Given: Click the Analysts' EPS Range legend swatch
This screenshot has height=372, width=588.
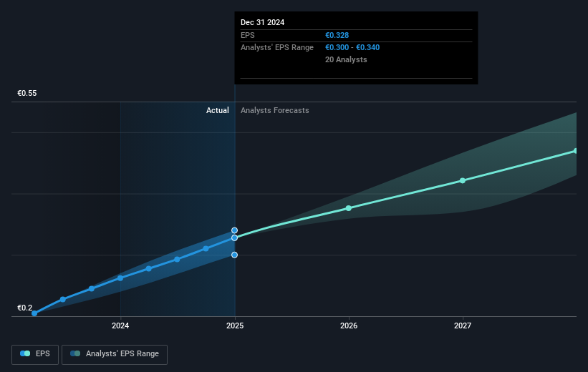Looking at the screenshot, I should [75, 353].
